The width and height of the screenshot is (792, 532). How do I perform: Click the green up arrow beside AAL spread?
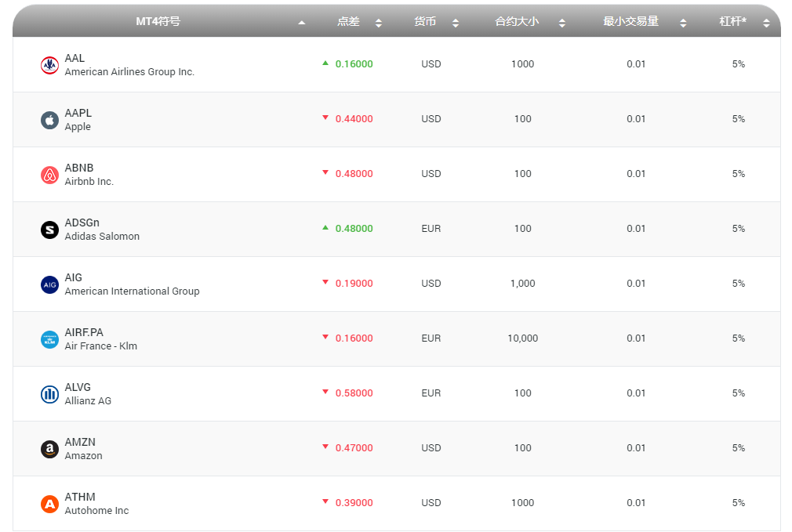[x=325, y=63]
